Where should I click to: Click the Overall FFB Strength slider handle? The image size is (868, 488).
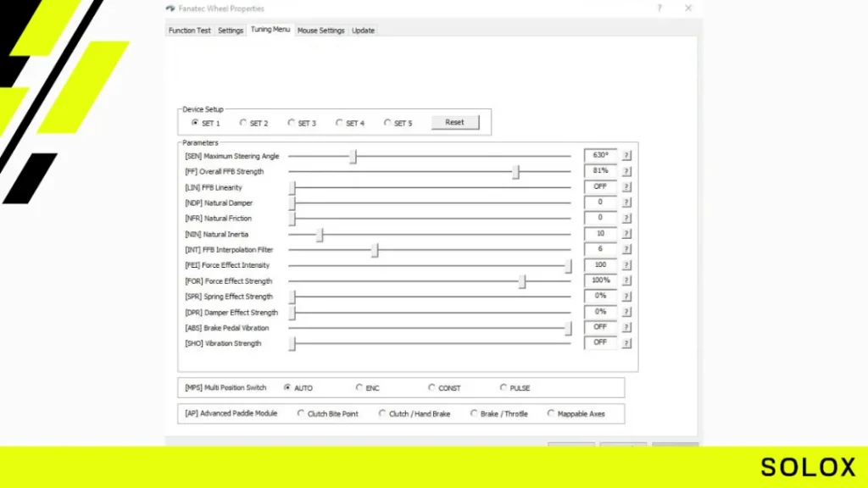click(516, 172)
